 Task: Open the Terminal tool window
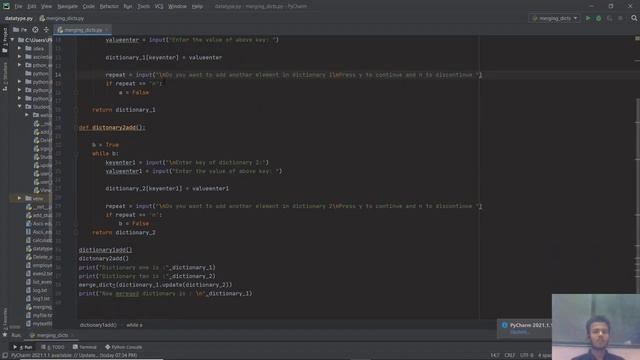[84, 347]
